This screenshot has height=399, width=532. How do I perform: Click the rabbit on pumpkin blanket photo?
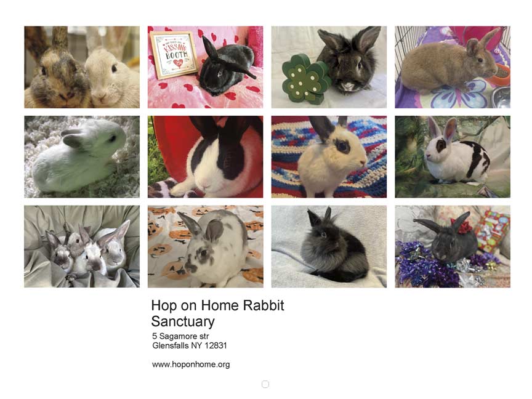(205, 246)
